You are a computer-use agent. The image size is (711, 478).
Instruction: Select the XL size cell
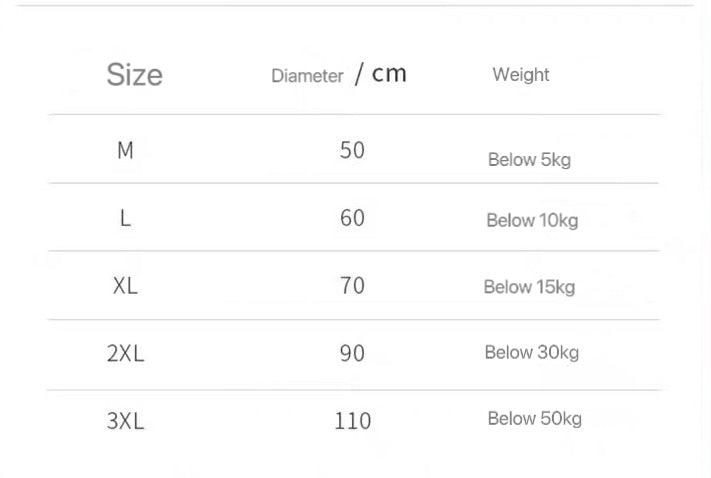(125, 286)
